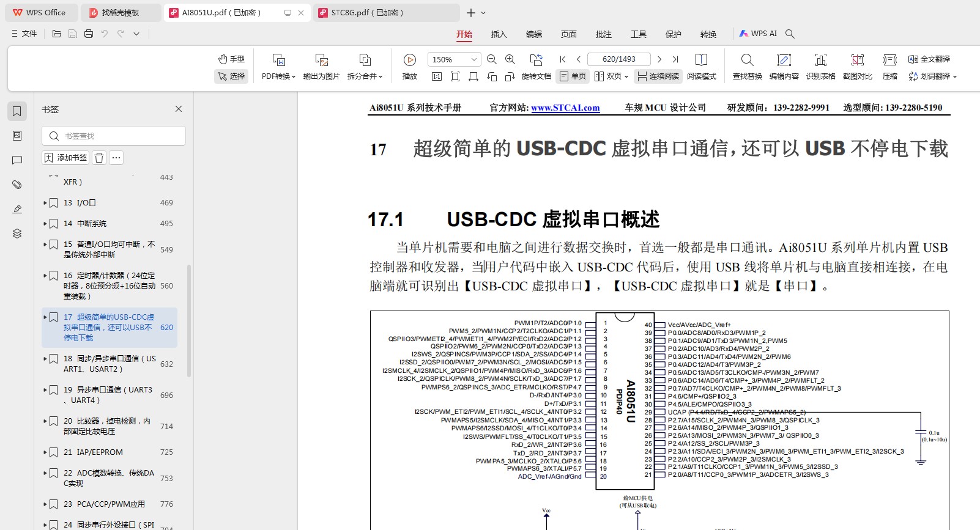Open 截图对比 screenshot compare tool
Viewport: 980px width, 530px height.
pos(858,67)
